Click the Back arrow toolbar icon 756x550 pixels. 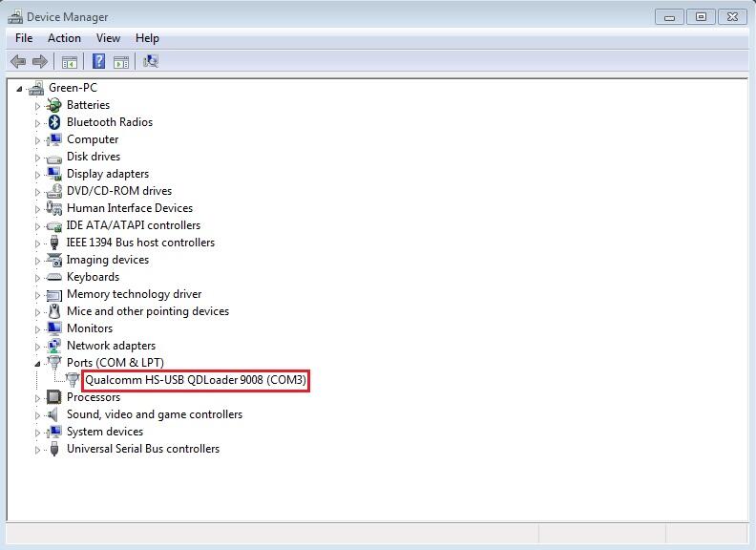[x=18, y=61]
